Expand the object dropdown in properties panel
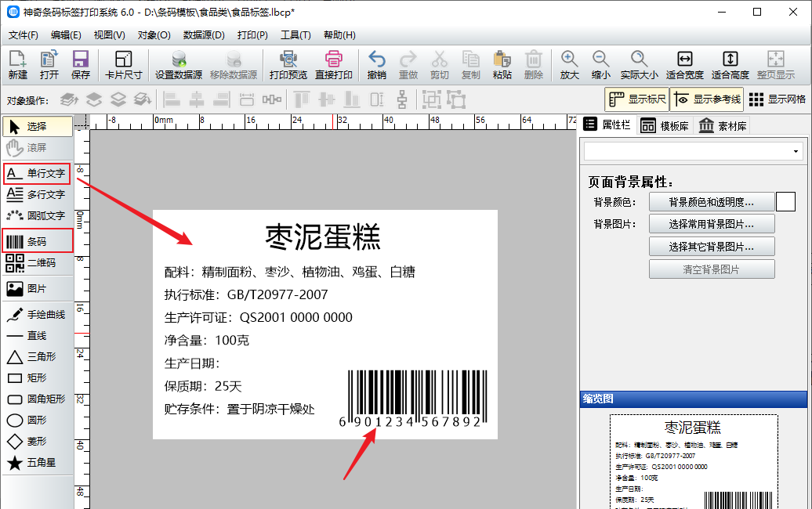The width and height of the screenshot is (812, 509). pyautogui.click(x=796, y=152)
